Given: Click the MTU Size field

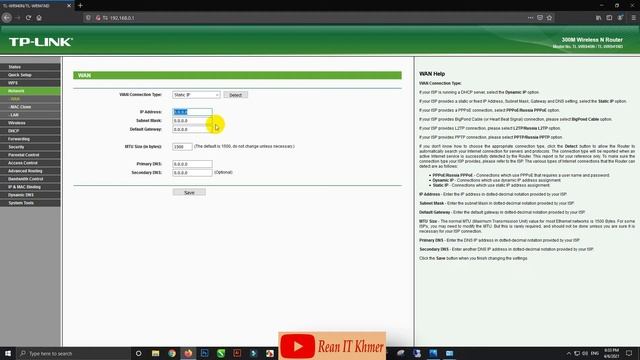Looking at the screenshot, I should coord(182,147).
